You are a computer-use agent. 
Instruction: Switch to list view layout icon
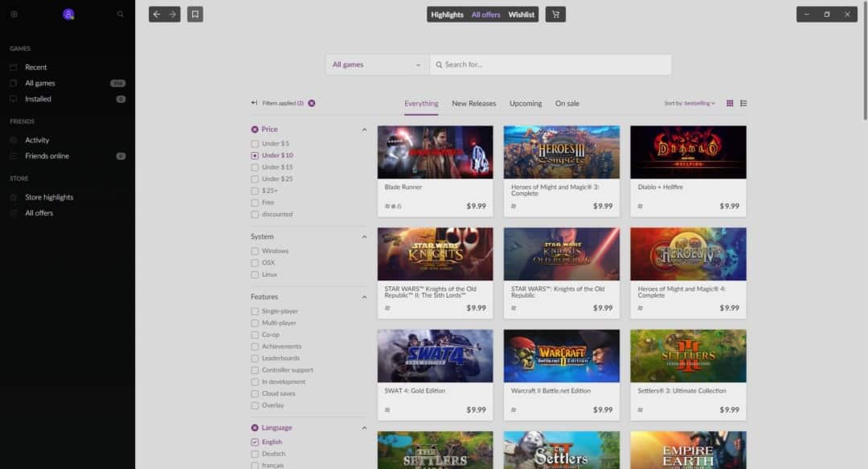pyautogui.click(x=743, y=103)
